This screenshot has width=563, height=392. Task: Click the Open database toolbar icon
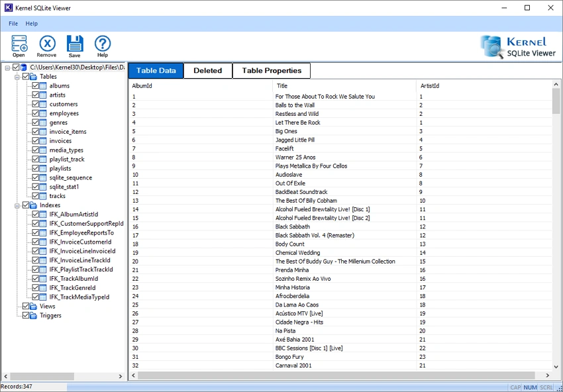click(19, 44)
